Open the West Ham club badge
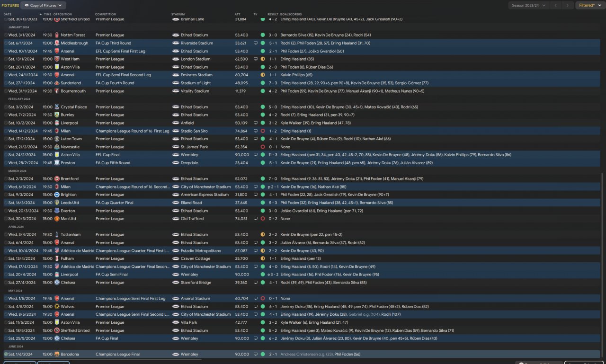The image size is (606, 364). pos(57,59)
